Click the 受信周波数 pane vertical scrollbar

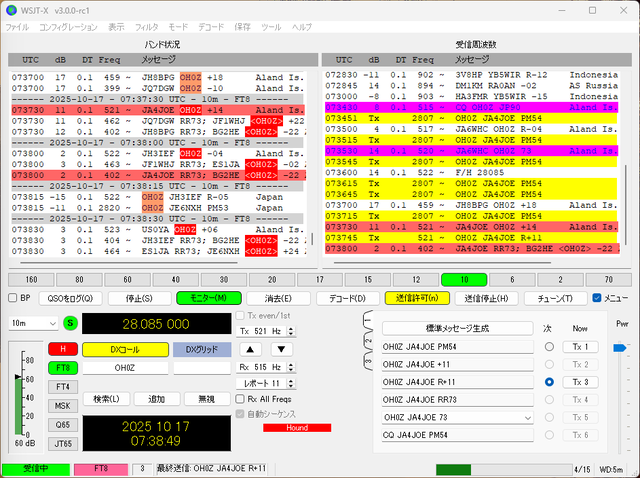pos(626,204)
